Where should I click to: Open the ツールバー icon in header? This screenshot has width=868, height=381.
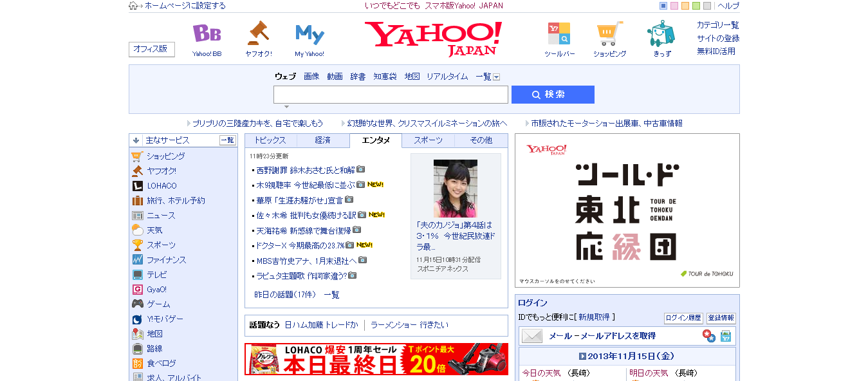point(559,33)
